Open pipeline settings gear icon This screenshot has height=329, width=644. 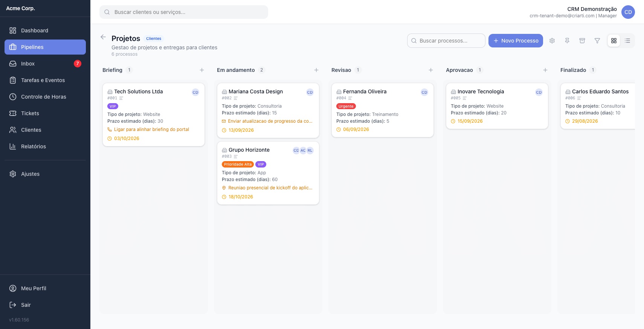[552, 41]
